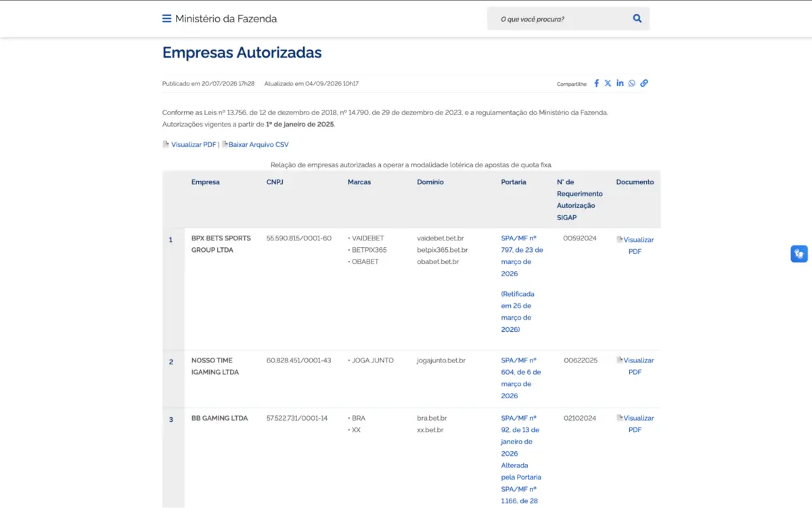Click the file icon beside Visualizar PDF
This screenshot has height=508, width=812.
166,144
